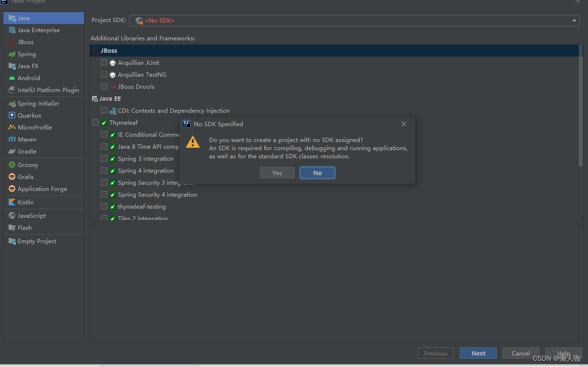This screenshot has width=588, height=367.
Task: Check the IE Conditional Comments checkbox
Action: (104, 134)
